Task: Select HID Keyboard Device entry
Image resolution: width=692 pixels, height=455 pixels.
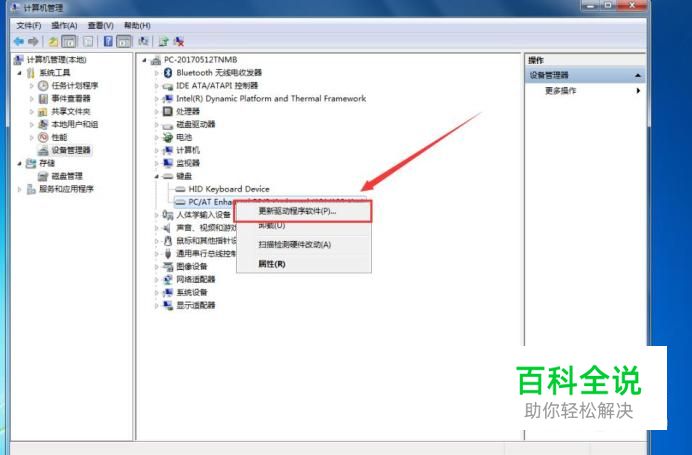Action: 229,189
